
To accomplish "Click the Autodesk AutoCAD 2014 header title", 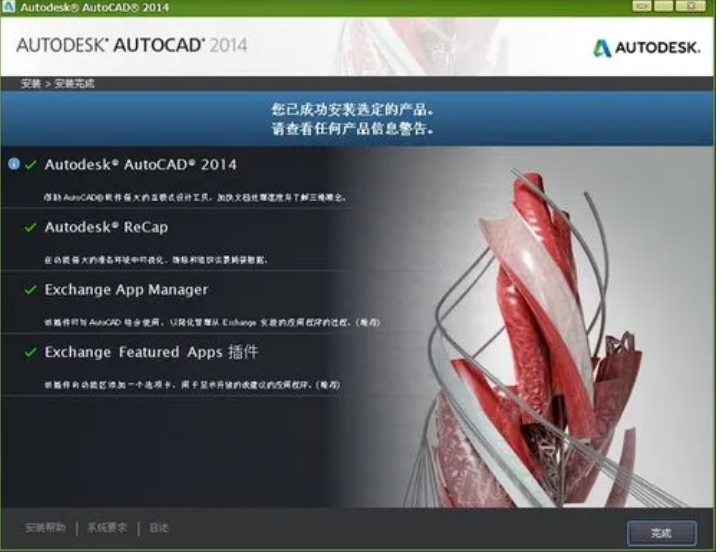I will click(x=132, y=46).
